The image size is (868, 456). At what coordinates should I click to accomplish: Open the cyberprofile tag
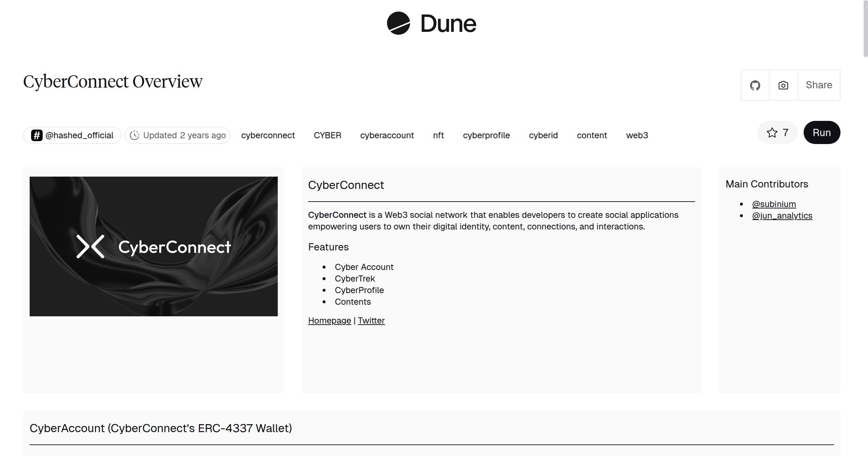(x=486, y=135)
